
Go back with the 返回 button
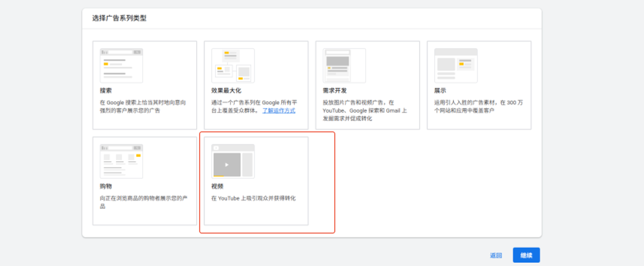pyautogui.click(x=496, y=255)
